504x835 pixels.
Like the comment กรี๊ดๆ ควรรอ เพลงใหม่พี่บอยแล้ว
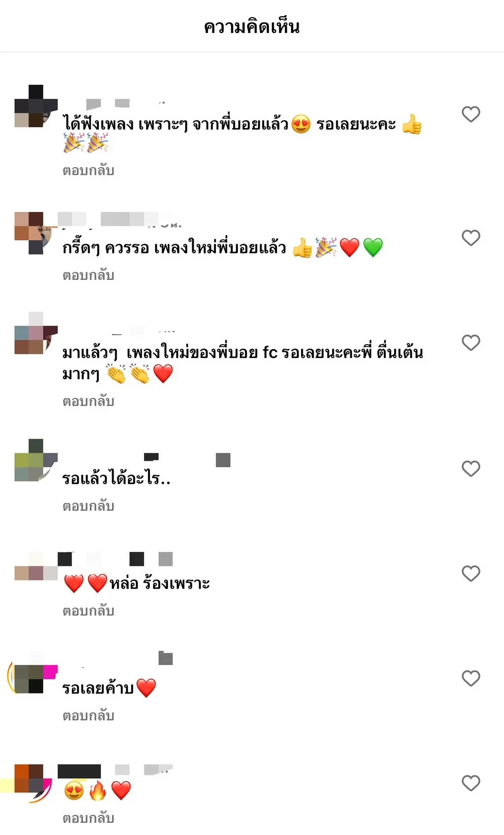[x=471, y=238]
